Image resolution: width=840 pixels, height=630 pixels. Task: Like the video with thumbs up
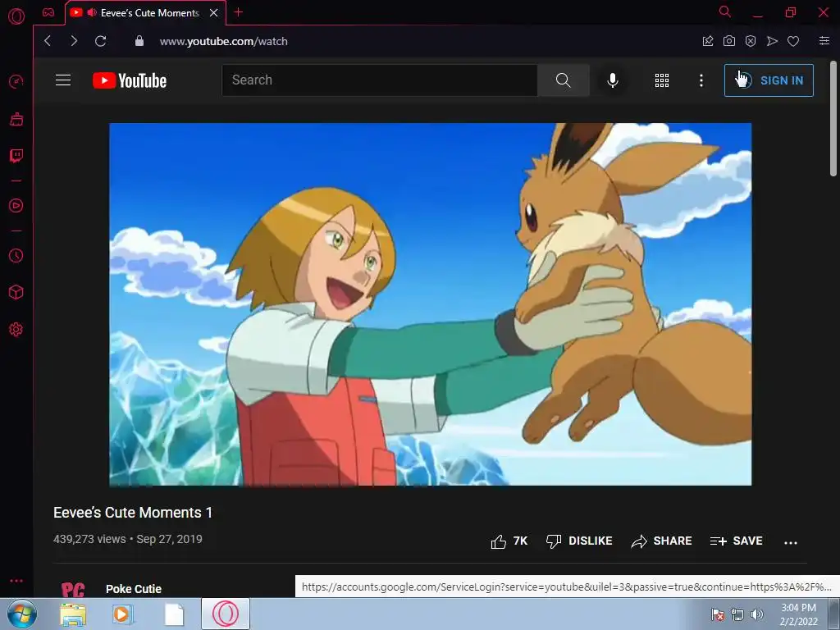pyautogui.click(x=509, y=541)
